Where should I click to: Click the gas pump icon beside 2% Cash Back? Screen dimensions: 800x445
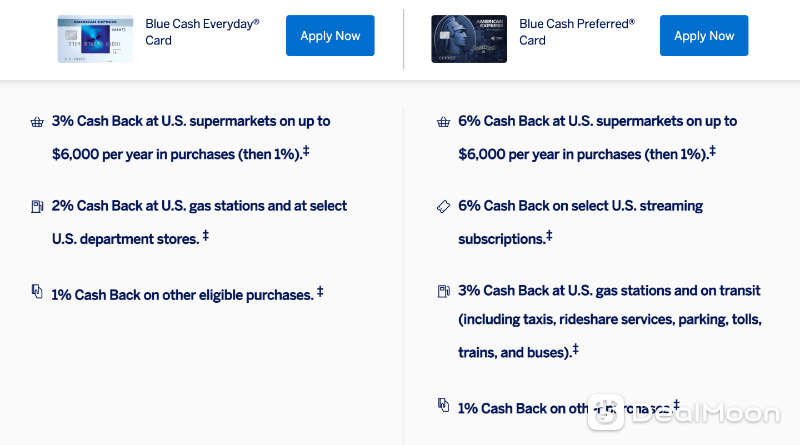click(x=37, y=206)
